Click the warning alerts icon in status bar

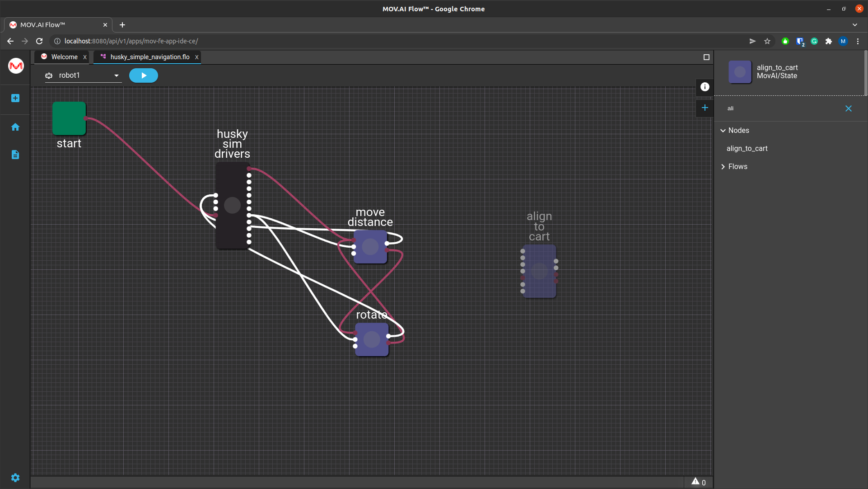coord(695,482)
